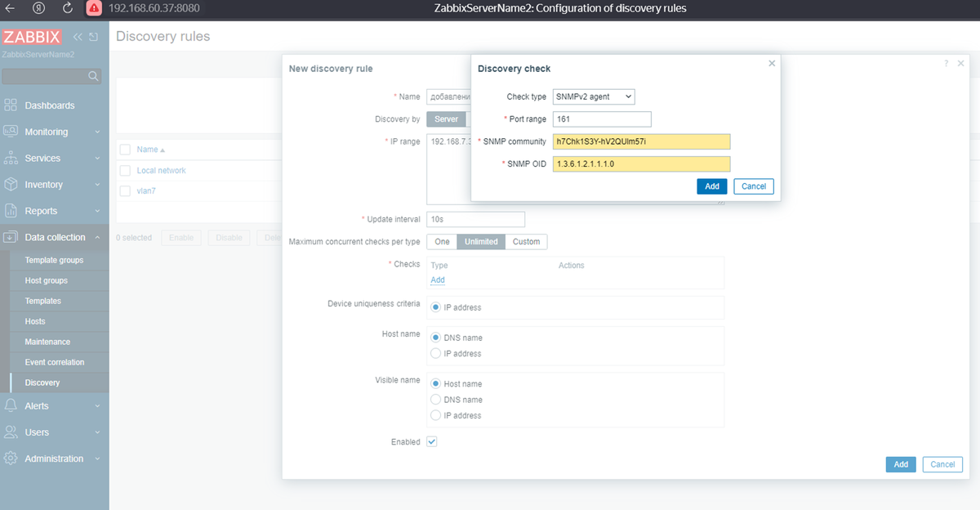Tick the select-all checkbox beside Name header

coord(125,150)
